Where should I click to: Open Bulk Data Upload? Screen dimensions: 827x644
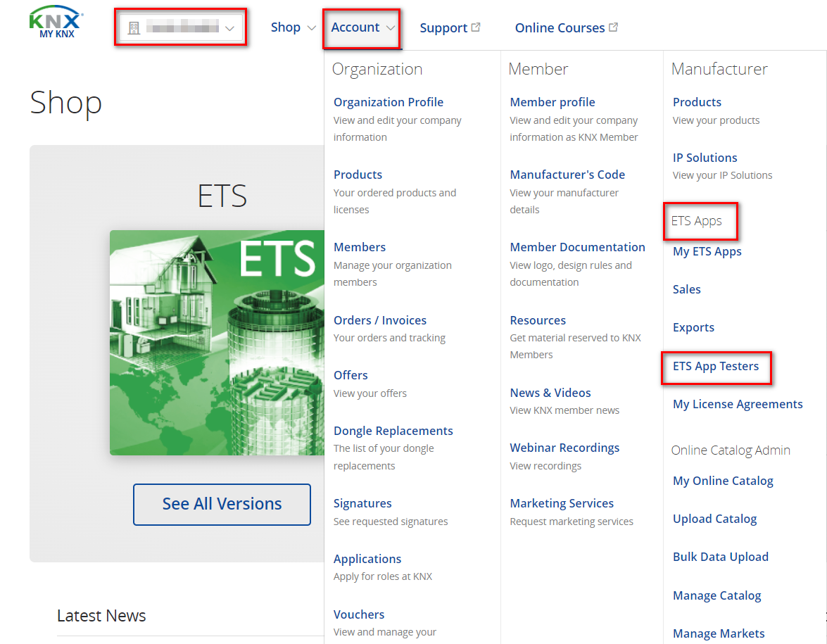point(720,557)
